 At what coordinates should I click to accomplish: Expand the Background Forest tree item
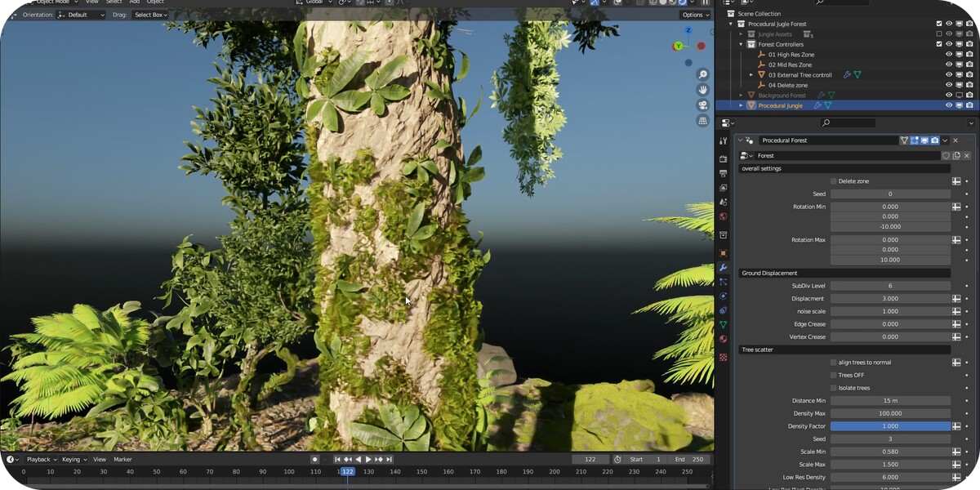[x=742, y=96]
